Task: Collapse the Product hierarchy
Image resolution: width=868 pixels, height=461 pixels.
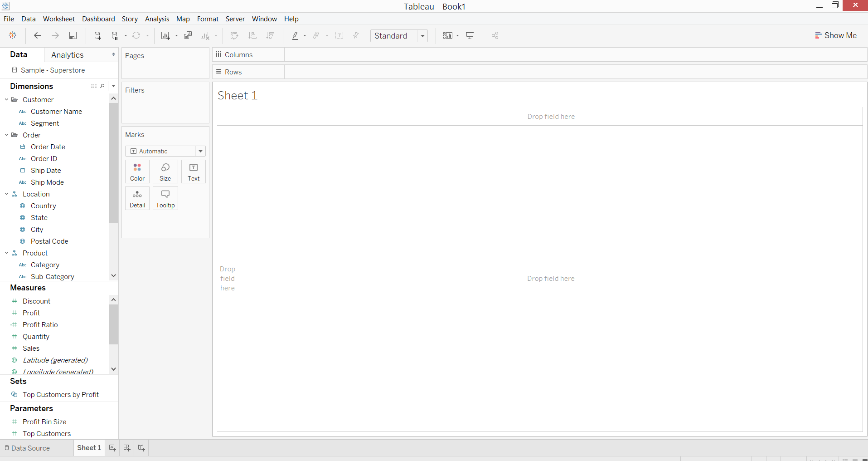Action: click(x=7, y=253)
